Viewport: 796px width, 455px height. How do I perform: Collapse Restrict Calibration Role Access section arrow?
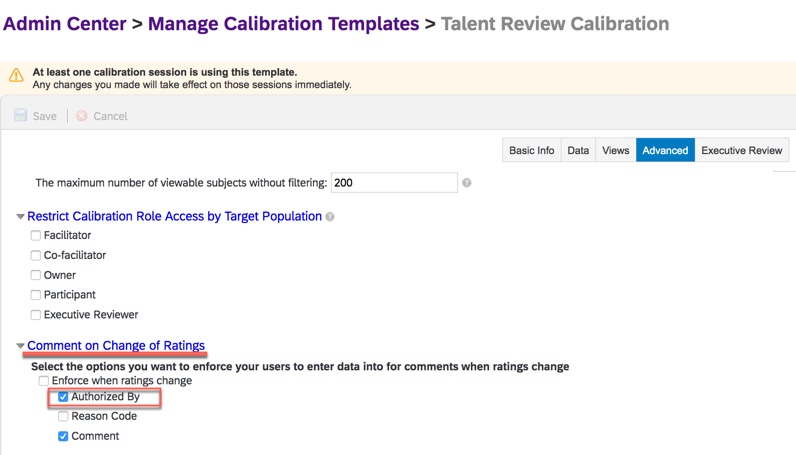point(21,216)
